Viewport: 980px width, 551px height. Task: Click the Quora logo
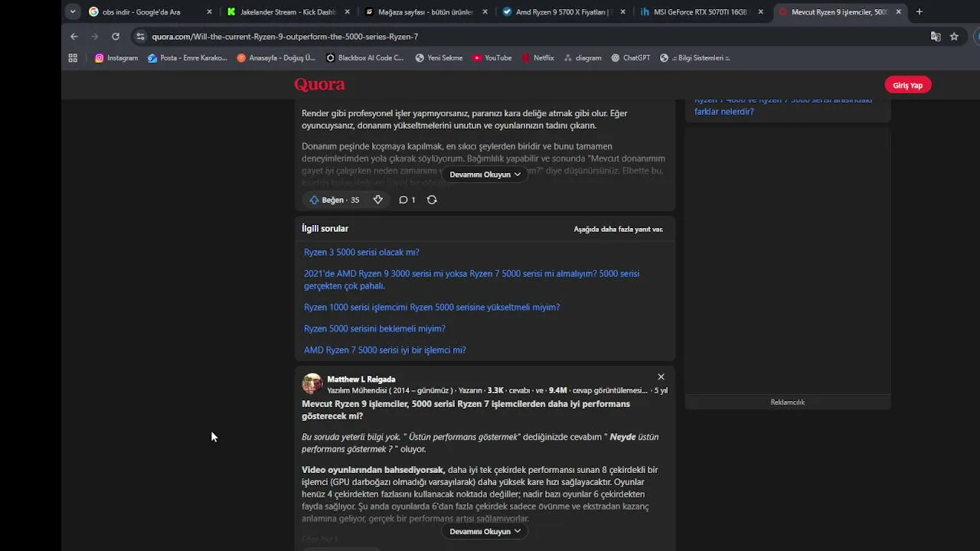pyautogui.click(x=319, y=84)
